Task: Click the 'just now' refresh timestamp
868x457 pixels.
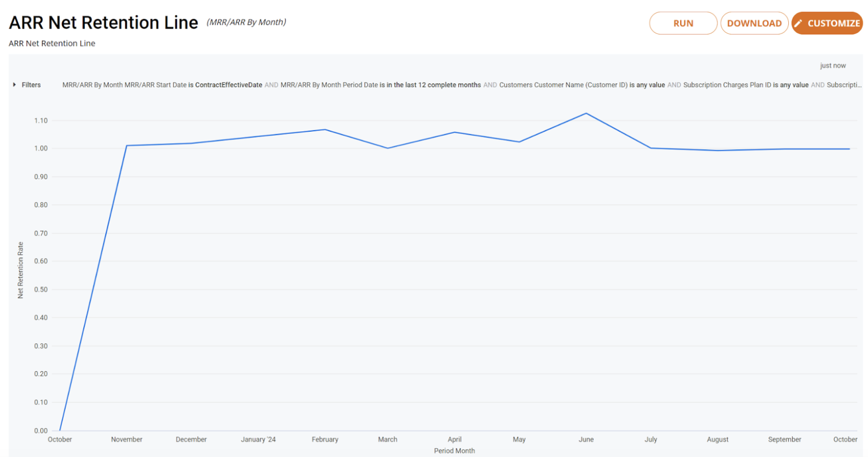Action: [833, 66]
